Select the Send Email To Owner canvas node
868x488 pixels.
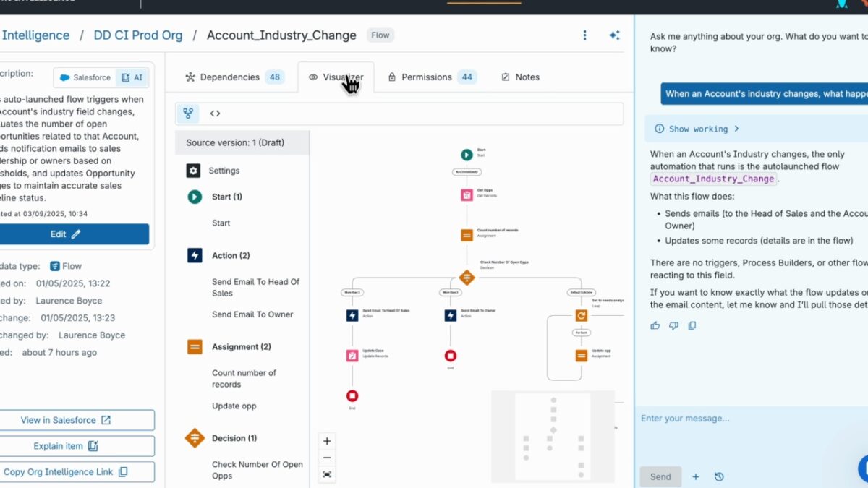[x=451, y=315]
